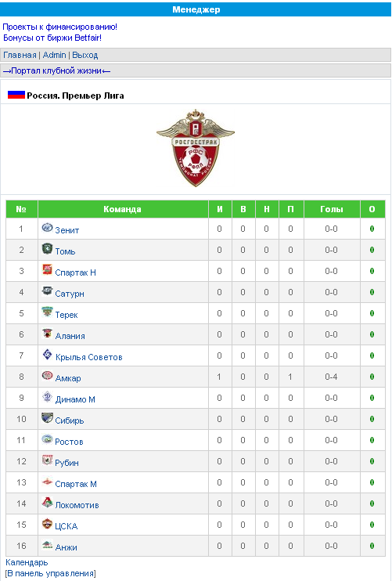
Task: Open the Главная menu link
Action: point(20,56)
